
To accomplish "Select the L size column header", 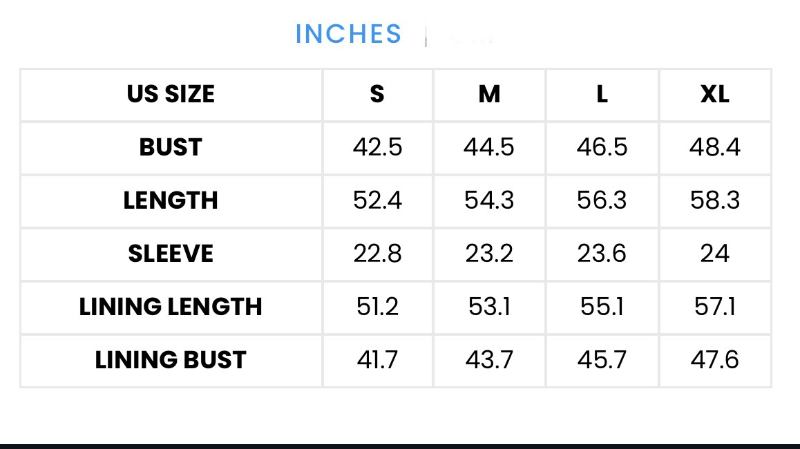I will click(602, 94).
